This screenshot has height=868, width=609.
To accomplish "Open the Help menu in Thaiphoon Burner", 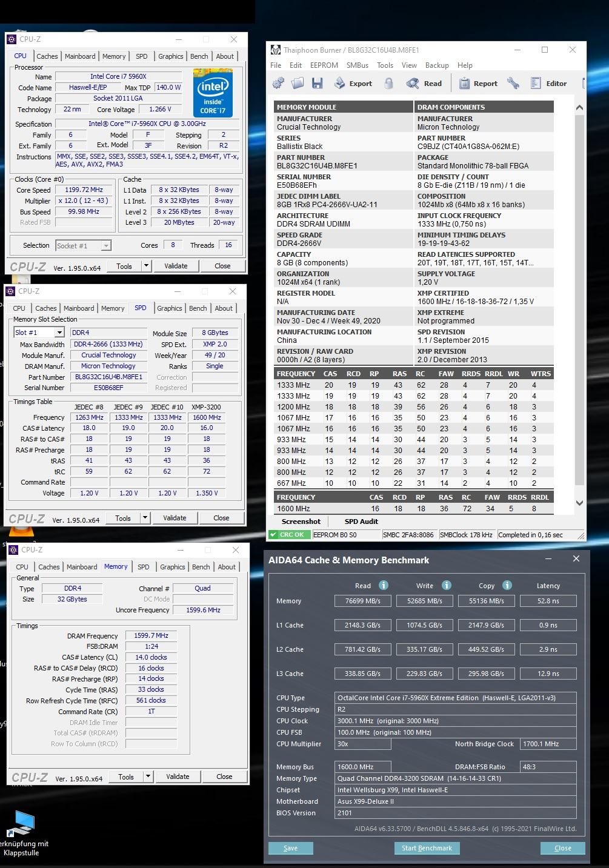I will (x=465, y=65).
